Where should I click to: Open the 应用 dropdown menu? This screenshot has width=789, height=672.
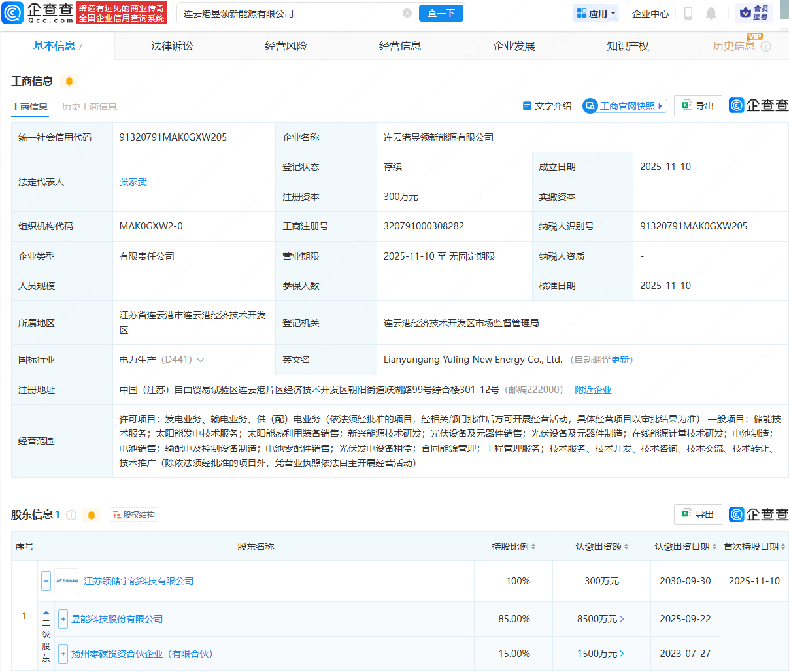pos(596,13)
